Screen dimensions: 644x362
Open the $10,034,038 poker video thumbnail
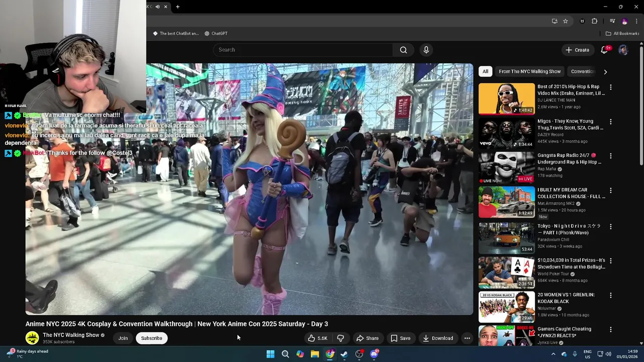pos(507,273)
